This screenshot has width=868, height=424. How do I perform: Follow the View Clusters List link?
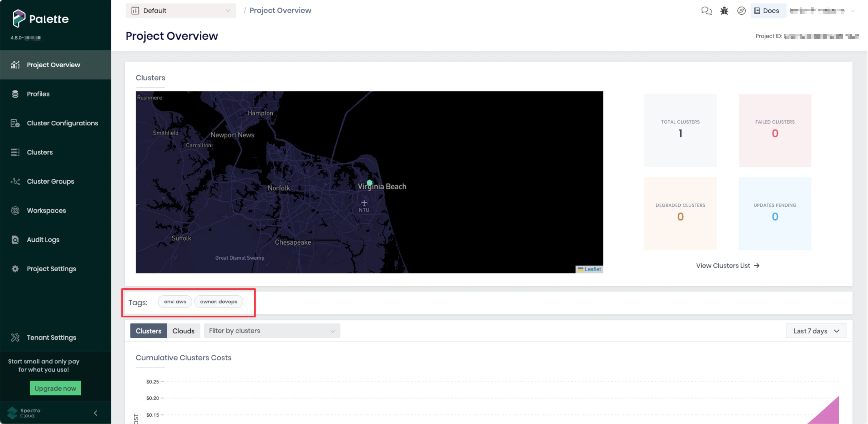click(x=727, y=265)
